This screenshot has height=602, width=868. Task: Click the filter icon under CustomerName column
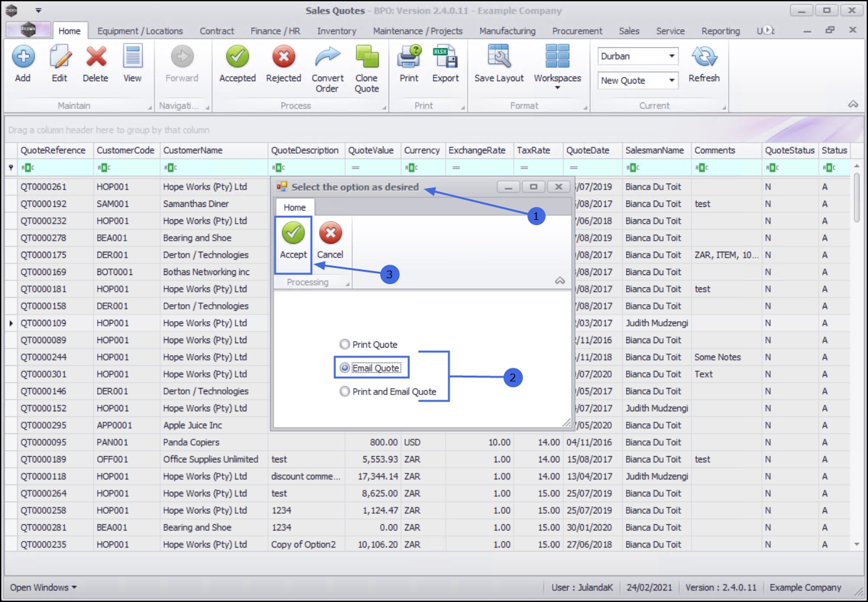coord(171,168)
